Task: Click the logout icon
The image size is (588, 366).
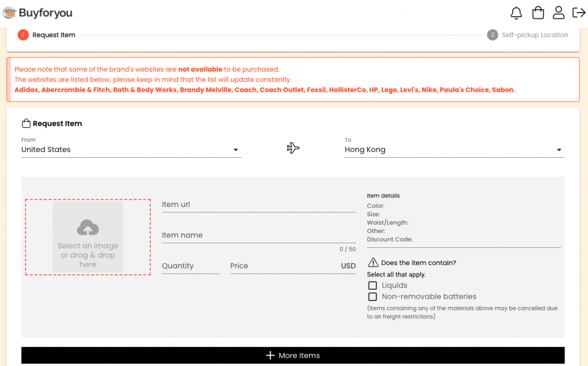Action: pyautogui.click(x=578, y=13)
